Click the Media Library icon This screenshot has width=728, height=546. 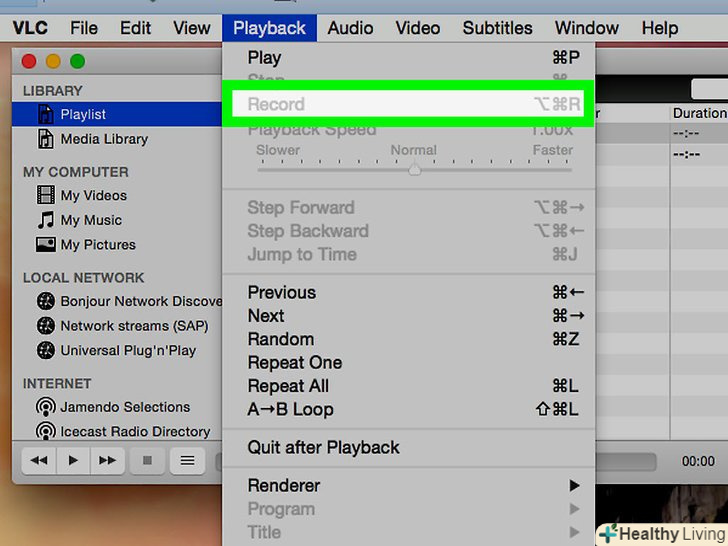point(46,139)
